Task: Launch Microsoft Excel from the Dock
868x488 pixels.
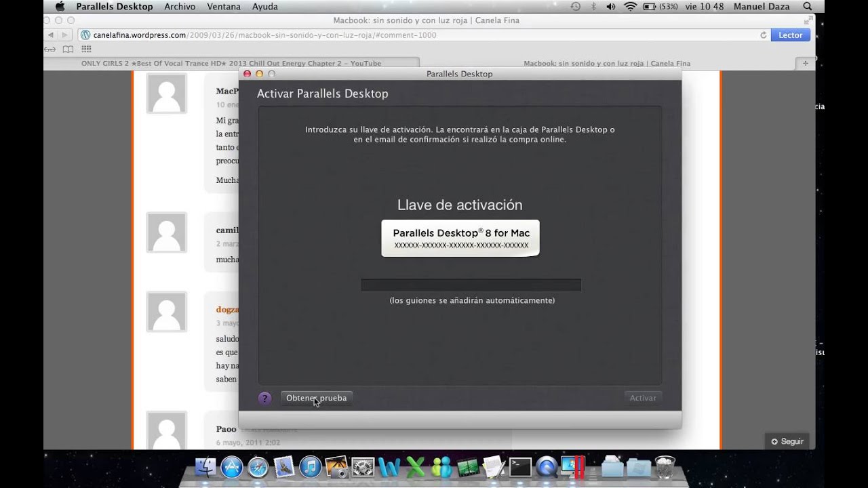Action: [x=415, y=467]
